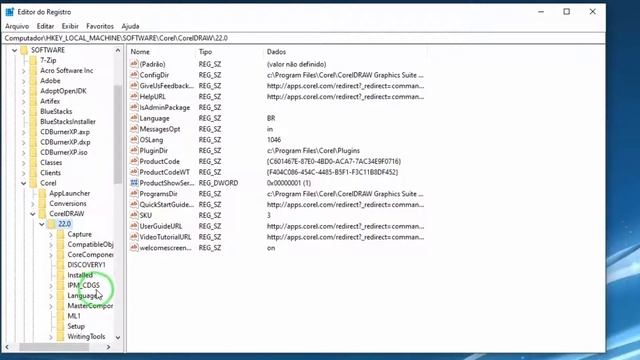Select the Artifex tree key
640x360 pixels.
coord(50,101)
